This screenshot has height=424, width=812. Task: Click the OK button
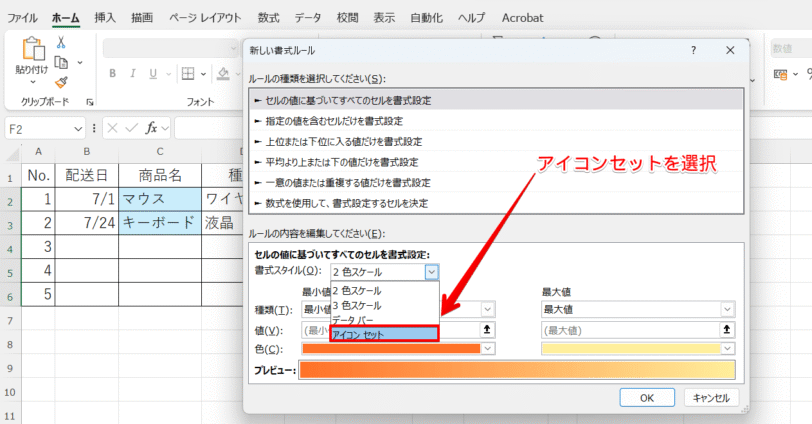click(647, 398)
